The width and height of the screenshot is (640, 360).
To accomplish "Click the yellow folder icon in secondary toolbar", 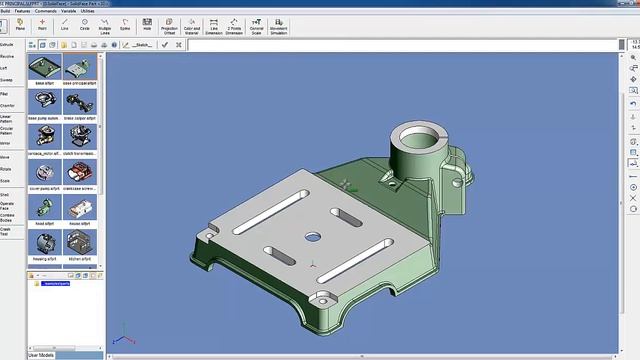I will 64,45.
